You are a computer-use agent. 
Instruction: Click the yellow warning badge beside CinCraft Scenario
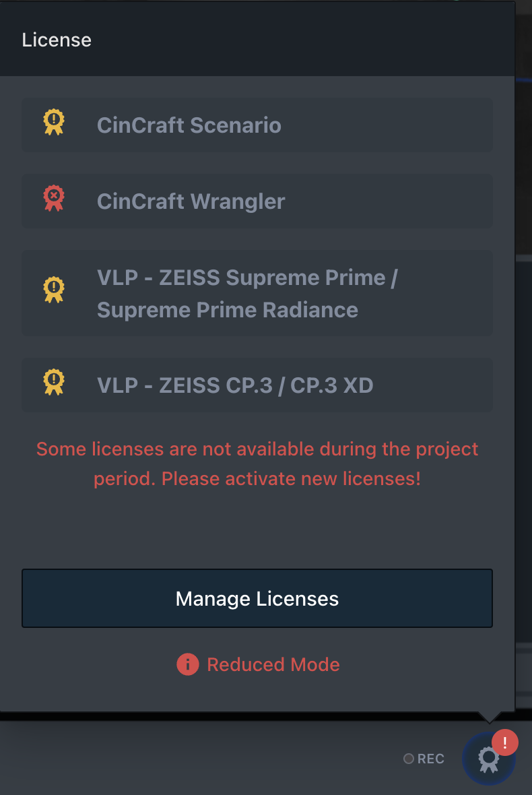click(54, 123)
